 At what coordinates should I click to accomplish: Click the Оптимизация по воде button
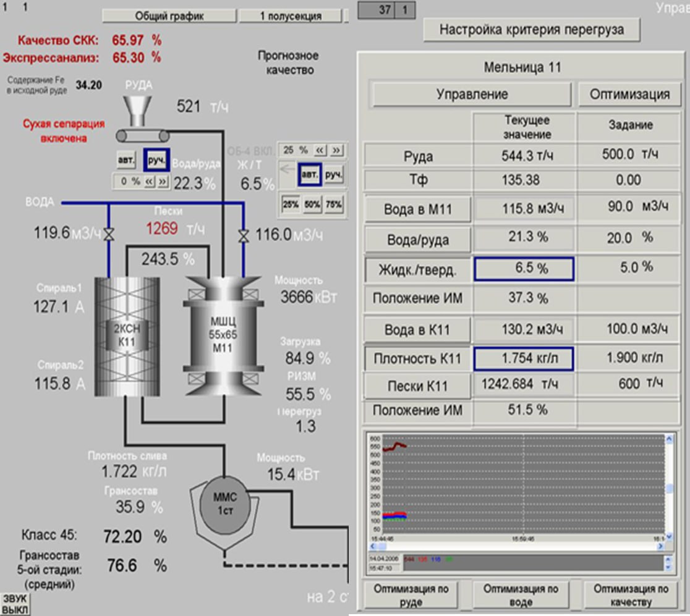[521, 595]
